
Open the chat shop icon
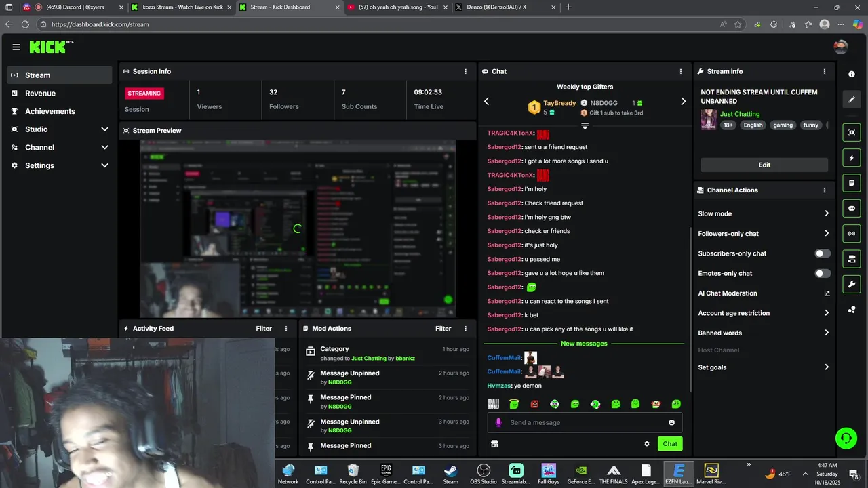click(x=494, y=444)
